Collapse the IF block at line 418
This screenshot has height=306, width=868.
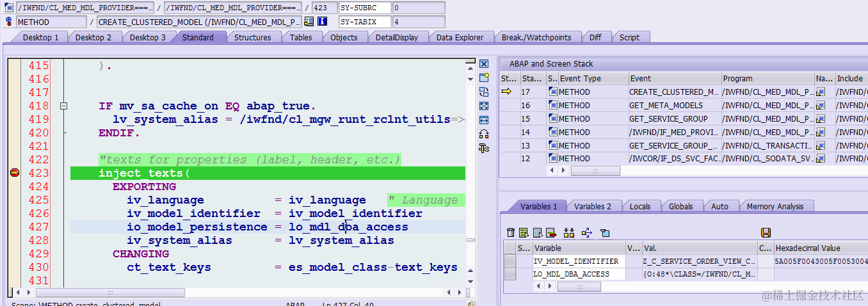coord(63,106)
